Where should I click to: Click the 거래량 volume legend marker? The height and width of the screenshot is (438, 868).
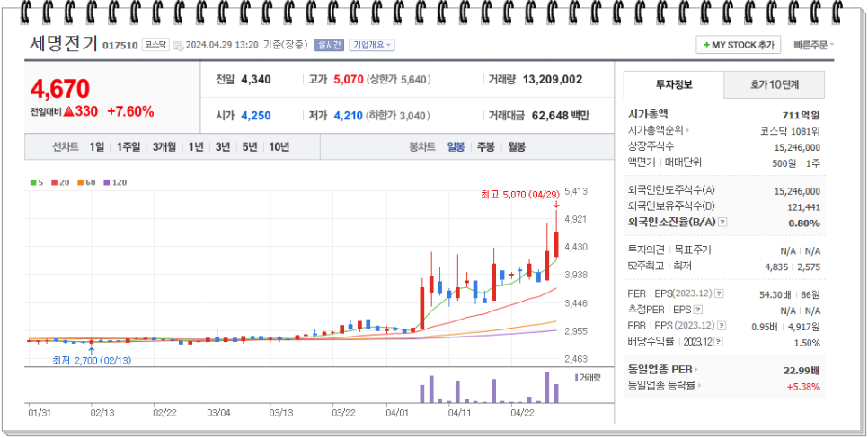click(x=588, y=377)
